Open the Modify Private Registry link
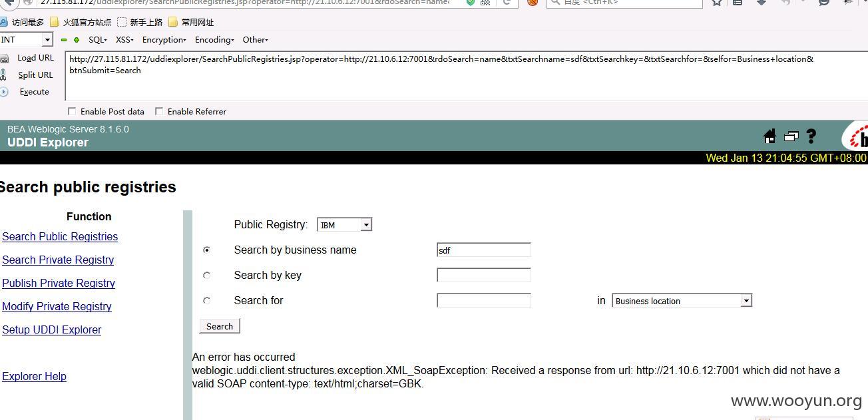 click(x=57, y=307)
